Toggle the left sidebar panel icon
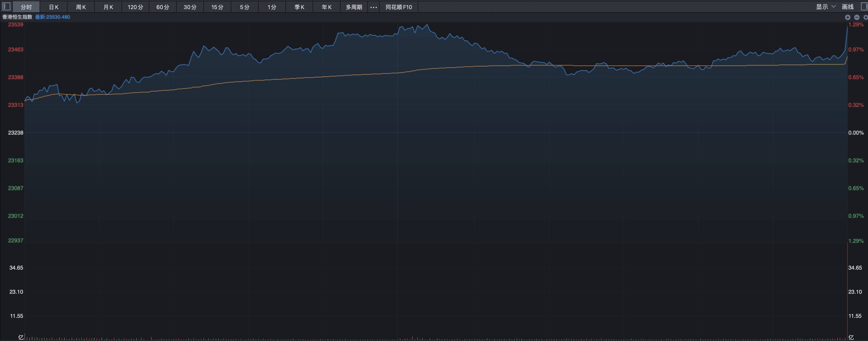 [x=6, y=7]
